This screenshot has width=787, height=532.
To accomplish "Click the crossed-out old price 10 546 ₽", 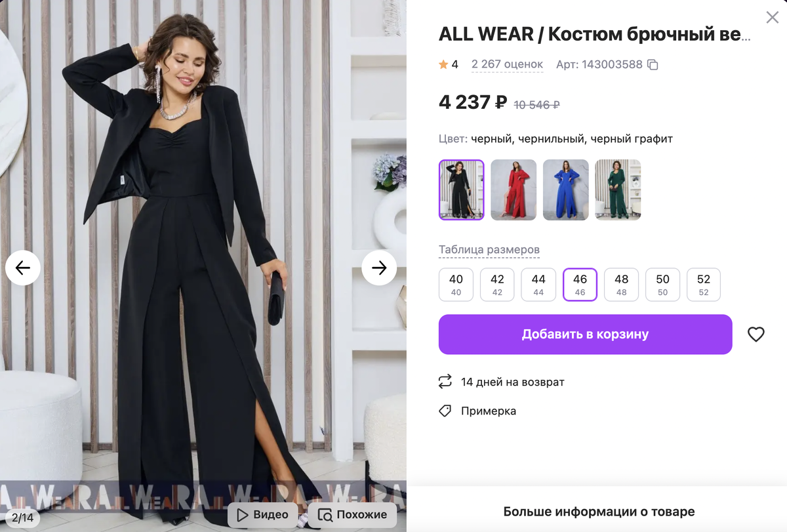I will coord(535,104).
